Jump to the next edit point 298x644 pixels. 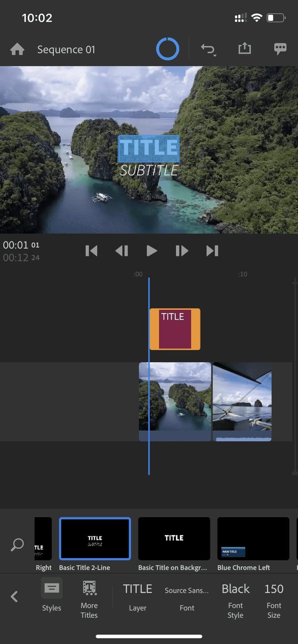[x=212, y=251]
